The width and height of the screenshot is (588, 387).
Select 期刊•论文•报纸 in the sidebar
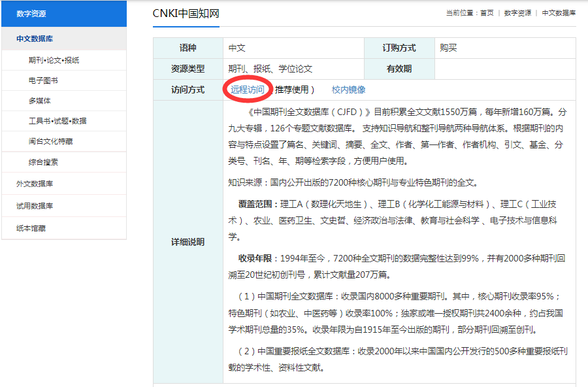pyautogui.click(x=54, y=60)
